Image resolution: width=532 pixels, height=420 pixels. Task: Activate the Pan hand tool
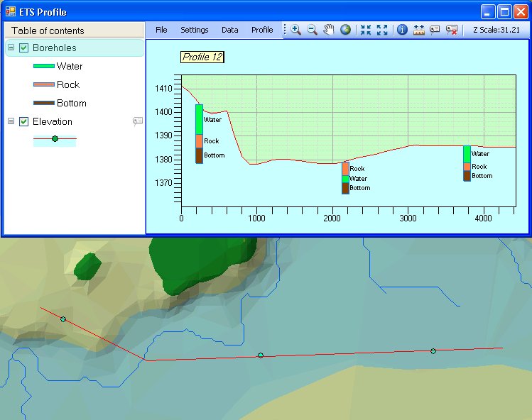click(328, 30)
